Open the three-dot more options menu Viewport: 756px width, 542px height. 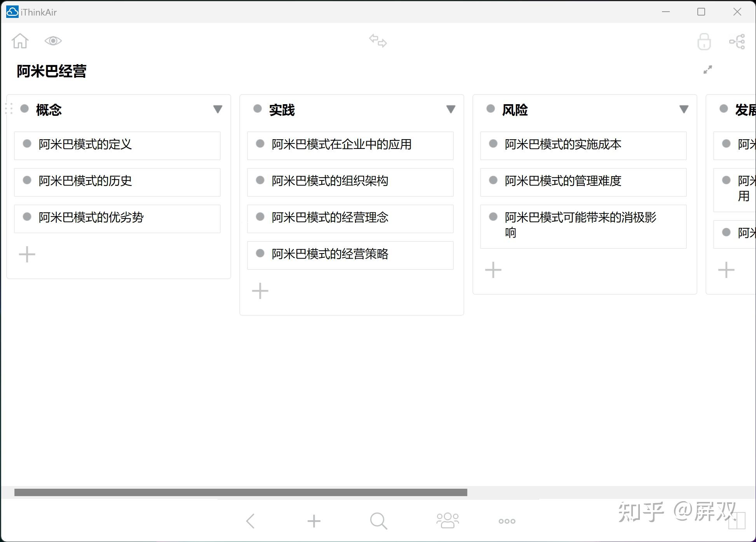(507, 521)
